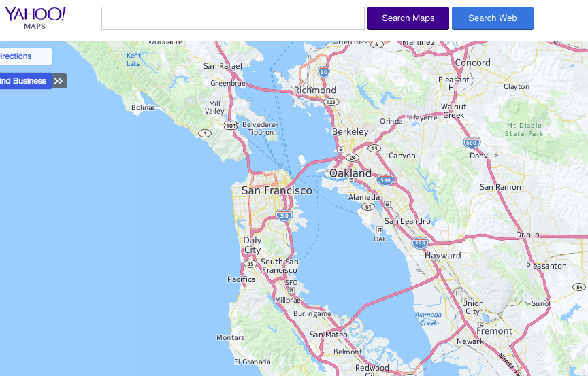This screenshot has height=376, width=588.
Task: Click the Route 35 marker near Pacifica
Action: click(250, 264)
